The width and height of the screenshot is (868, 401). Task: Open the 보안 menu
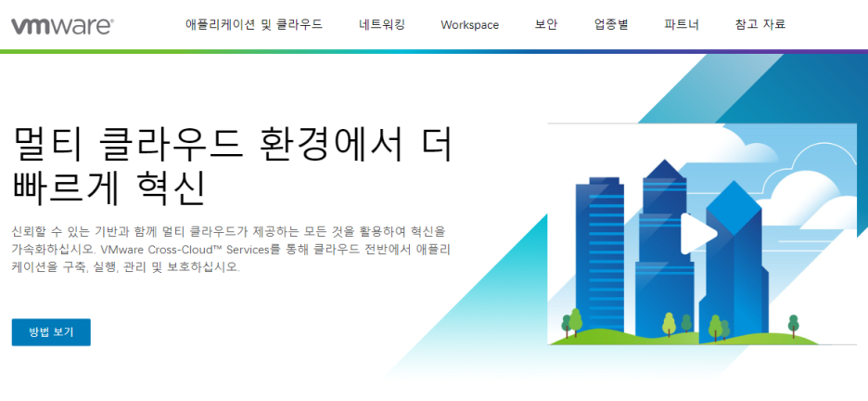(546, 24)
